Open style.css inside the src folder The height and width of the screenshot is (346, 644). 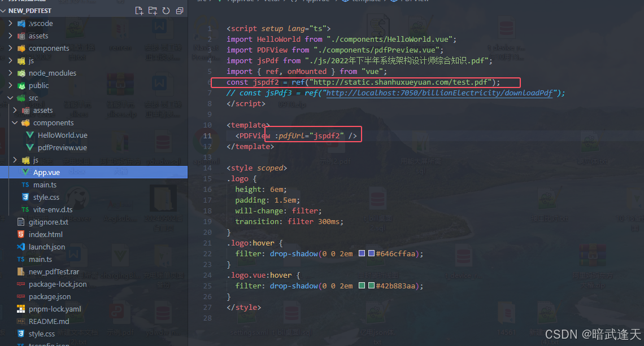[46, 197]
